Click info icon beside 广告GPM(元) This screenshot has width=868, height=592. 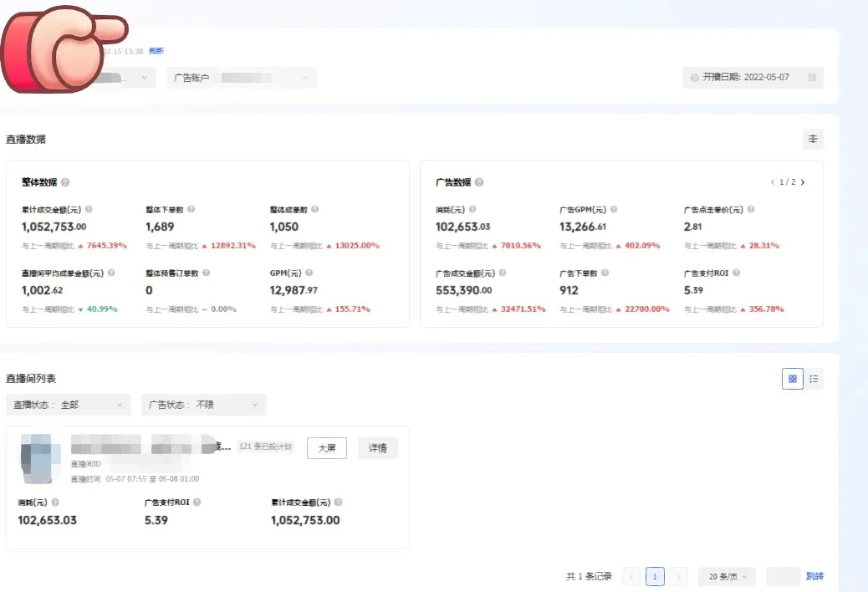pyautogui.click(x=615, y=210)
